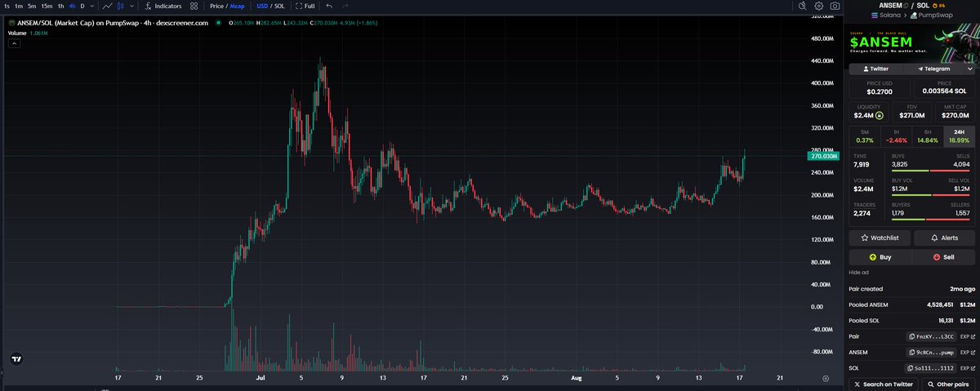The height and width of the screenshot is (391, 980).
Task: Copy SOL address So111...1112
Action: point(932,368)
